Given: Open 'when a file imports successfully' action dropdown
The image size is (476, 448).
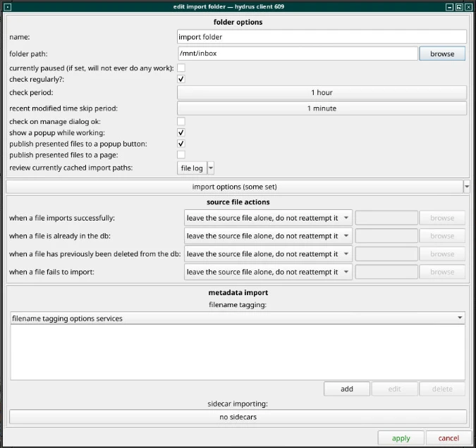Looking at the screenshot, I should pos(268,218).
